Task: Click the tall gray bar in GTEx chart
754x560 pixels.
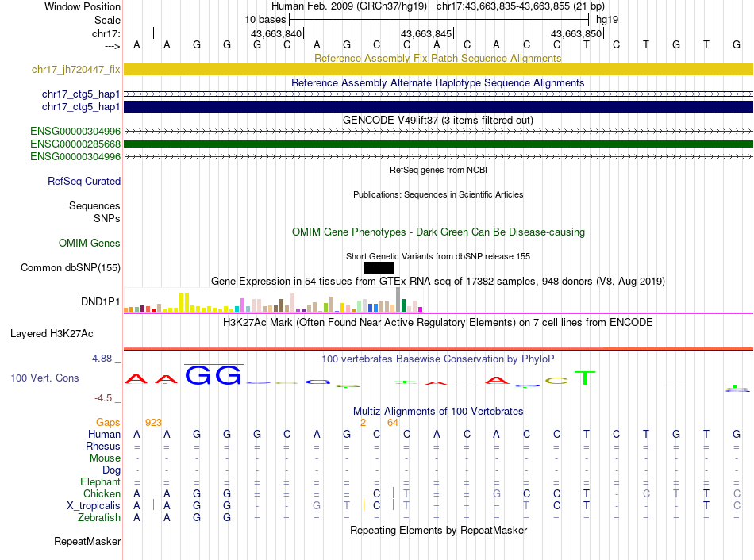Action: 398,300
